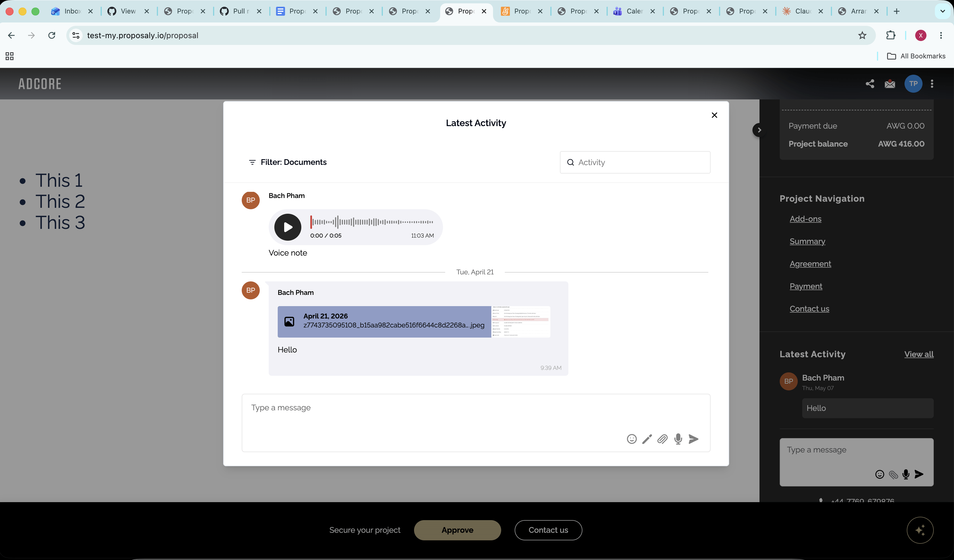Open the tab search dropdown arrow
954x560 pixels.
943,11
